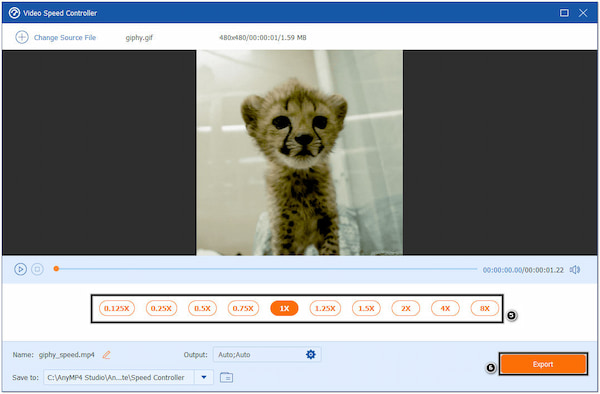Click the orange playhead on the progress slider
This screenshot has height=394, width=600.
(x=56, y=269)
